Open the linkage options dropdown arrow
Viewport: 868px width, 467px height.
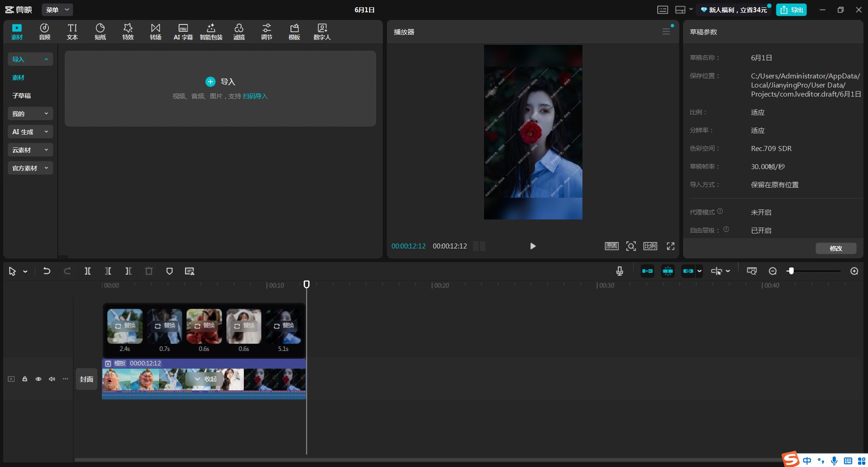pos(699,271)
